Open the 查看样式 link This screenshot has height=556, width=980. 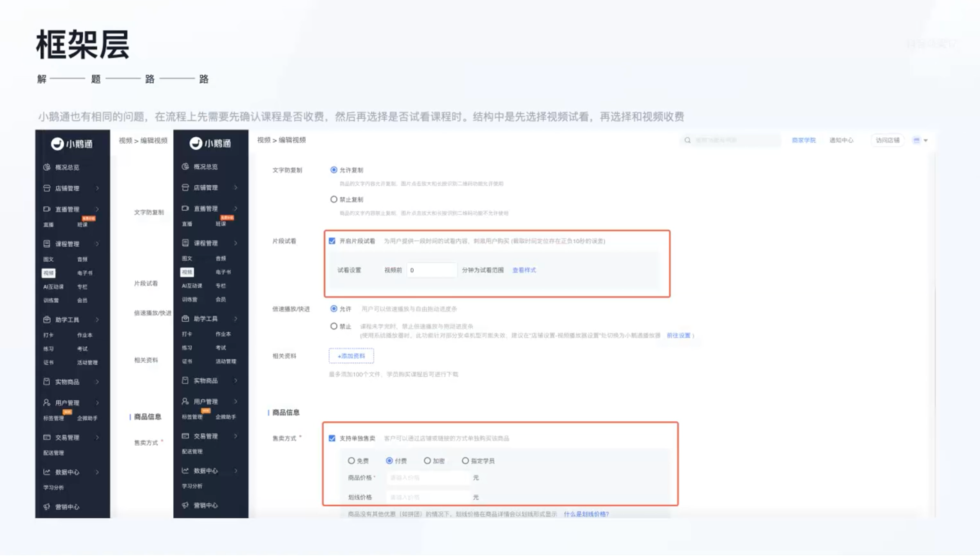(524, 270)
